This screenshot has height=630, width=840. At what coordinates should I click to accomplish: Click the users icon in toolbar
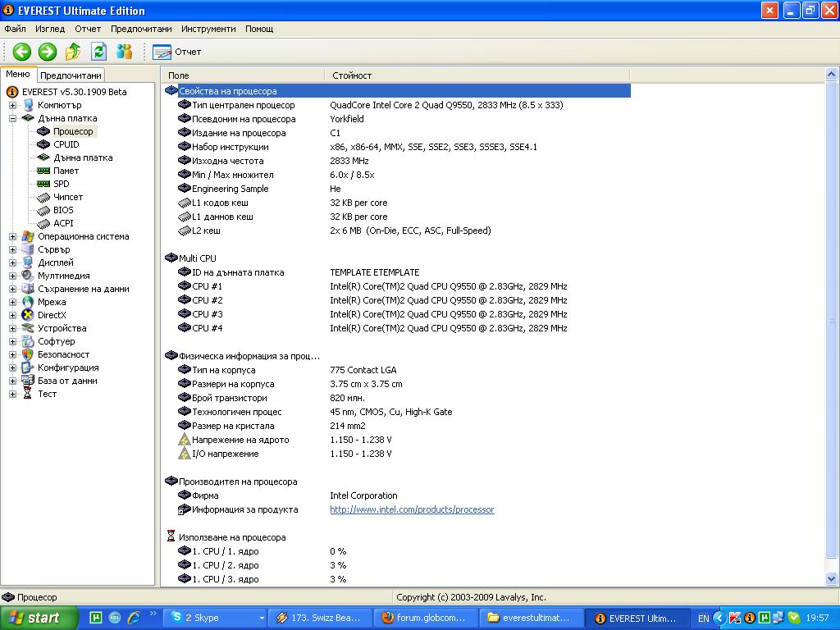124,52
